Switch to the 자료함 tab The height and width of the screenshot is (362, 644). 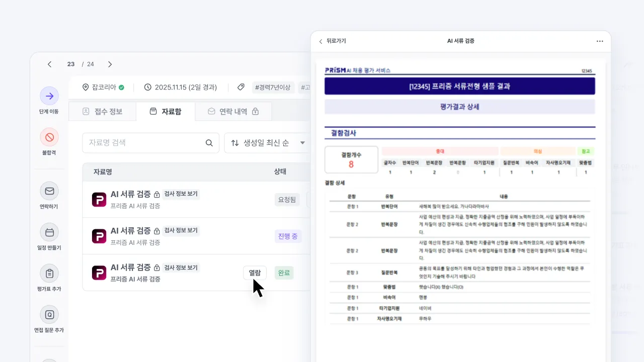click(x=166, y=112)
